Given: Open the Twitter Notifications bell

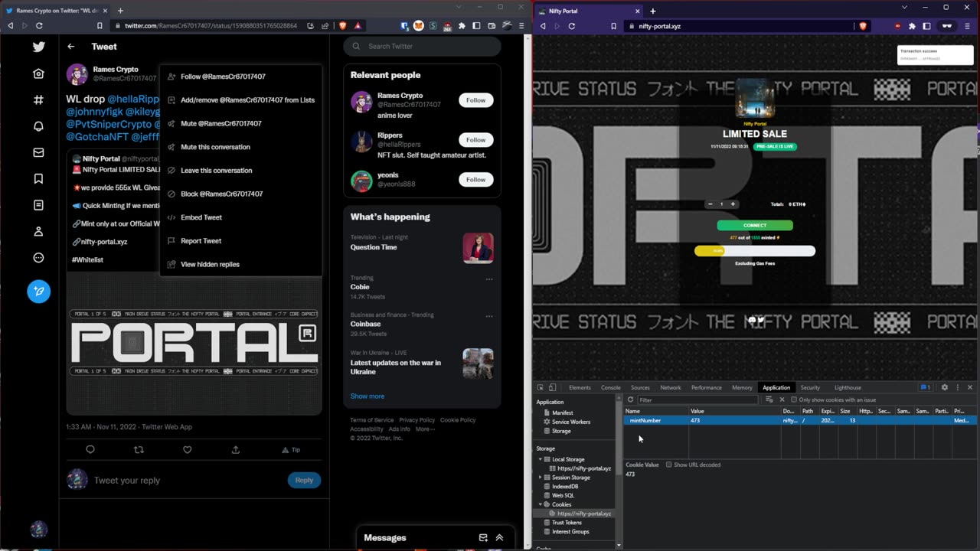Looking at the screenshot, I should [38, 126].
